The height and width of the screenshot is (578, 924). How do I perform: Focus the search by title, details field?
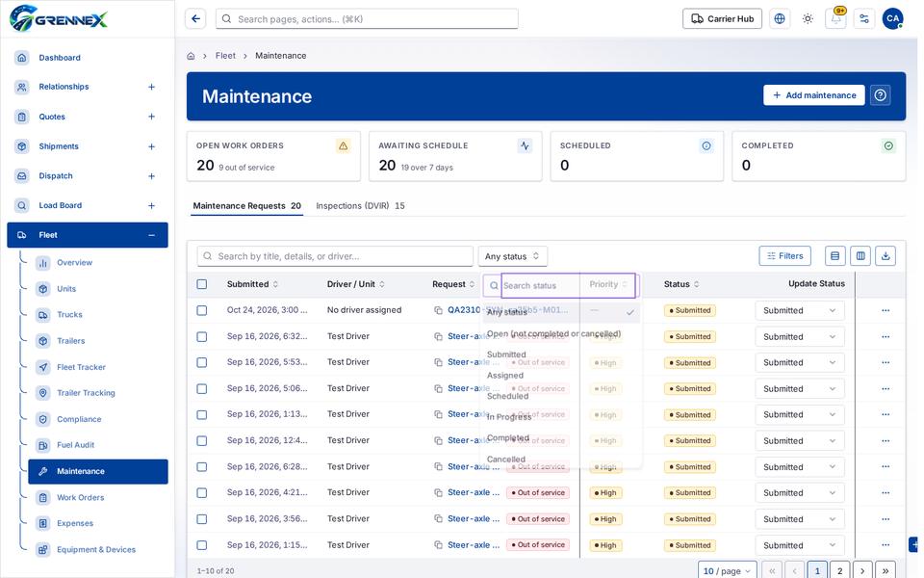(335, 256)
